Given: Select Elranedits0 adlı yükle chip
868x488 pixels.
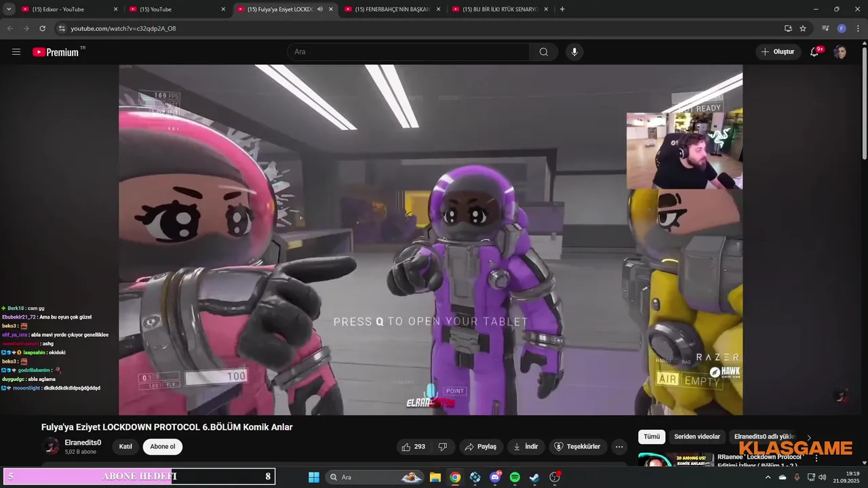Looking at the screenshot, I should tap(764, 436).
